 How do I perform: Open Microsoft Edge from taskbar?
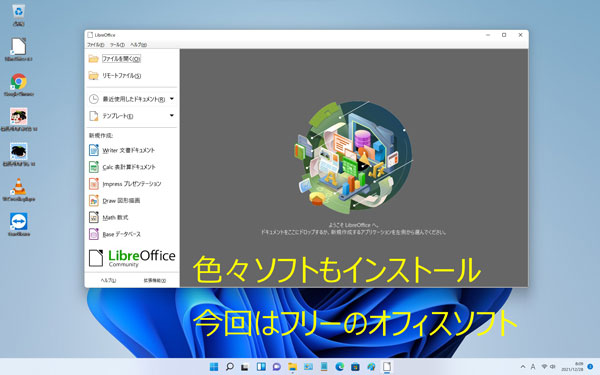point(339,367)
